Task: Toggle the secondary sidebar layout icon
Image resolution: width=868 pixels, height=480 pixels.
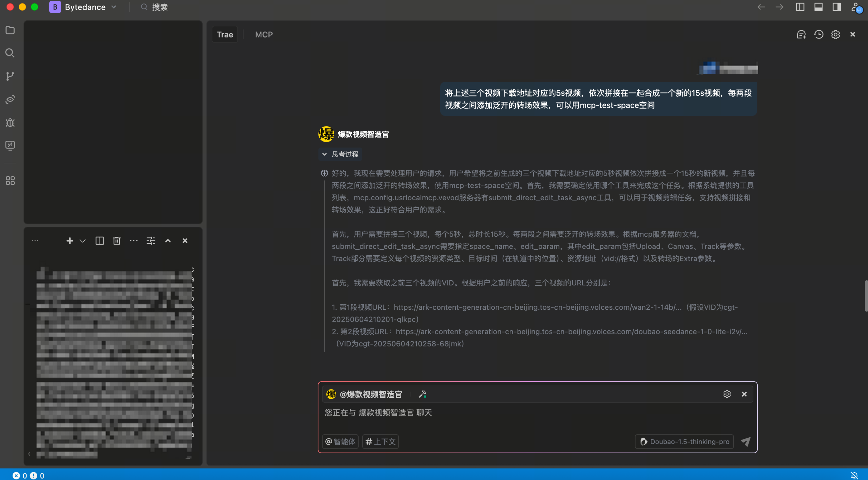Action: 837,7
